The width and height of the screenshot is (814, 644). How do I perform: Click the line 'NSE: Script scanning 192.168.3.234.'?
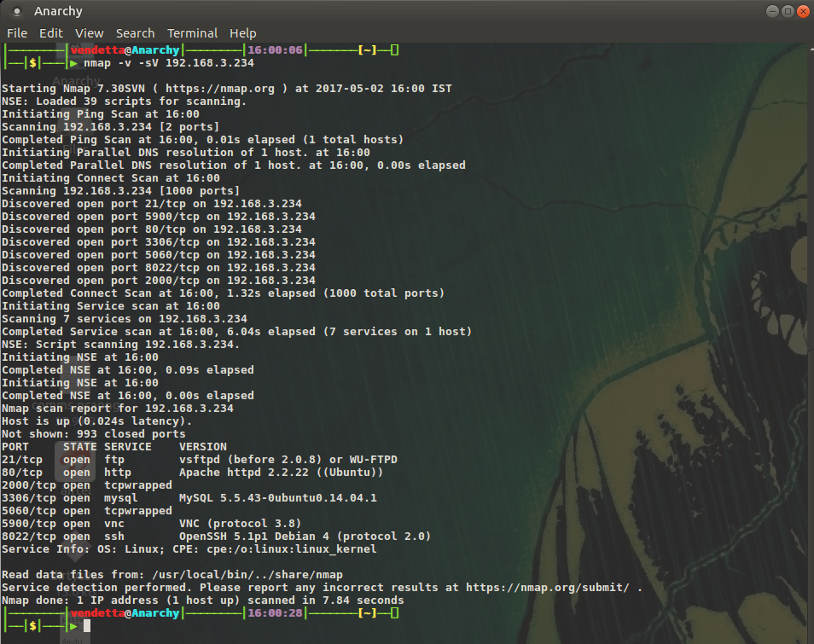[x=121, y=345]
